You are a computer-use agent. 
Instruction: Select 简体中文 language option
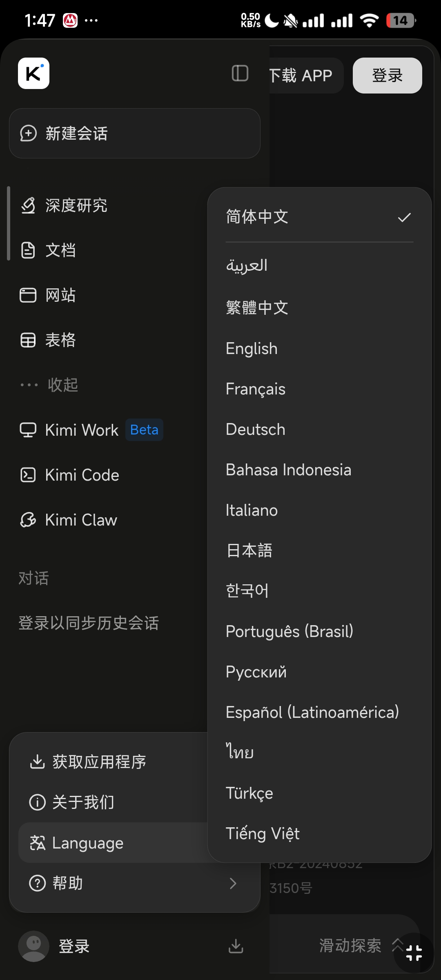[x=319, y=217]
